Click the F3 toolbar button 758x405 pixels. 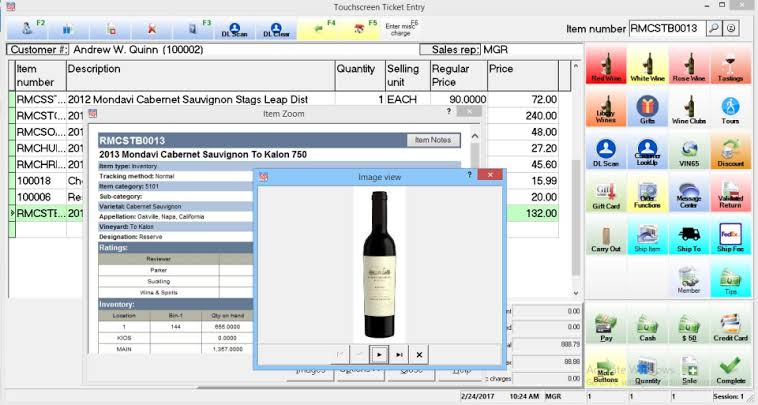pyautogui.click(x=193, y=29)
